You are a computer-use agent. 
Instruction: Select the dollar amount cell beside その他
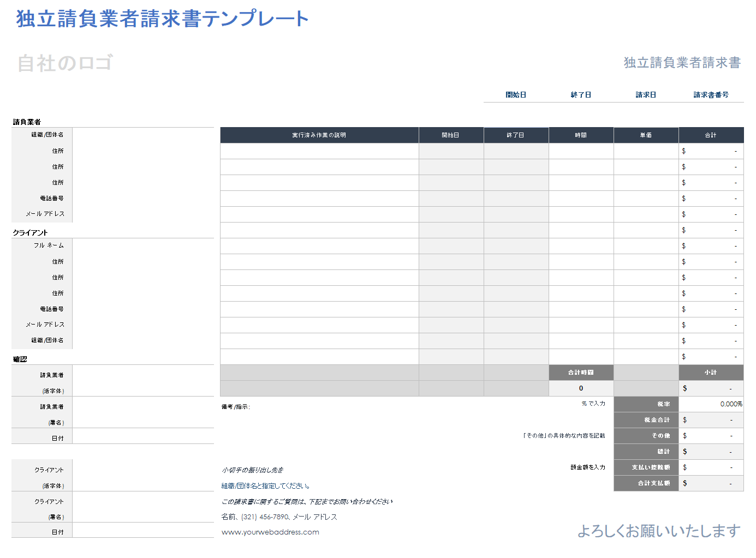711,436
